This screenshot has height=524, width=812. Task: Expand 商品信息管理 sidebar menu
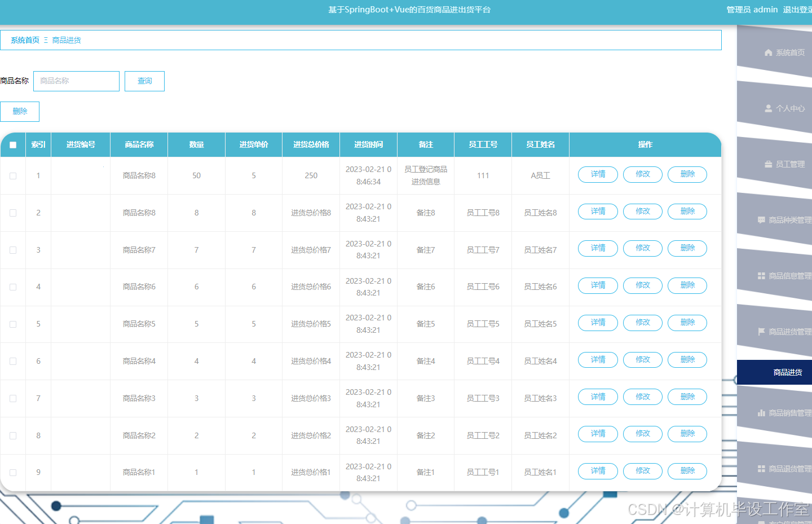(774, 276)
